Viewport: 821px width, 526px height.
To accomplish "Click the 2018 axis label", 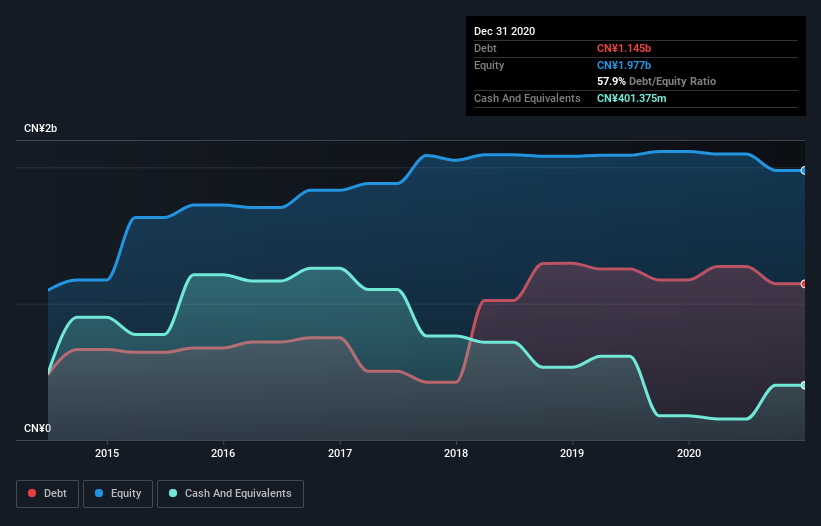I will pyautogui.click(x=456, y=453).
